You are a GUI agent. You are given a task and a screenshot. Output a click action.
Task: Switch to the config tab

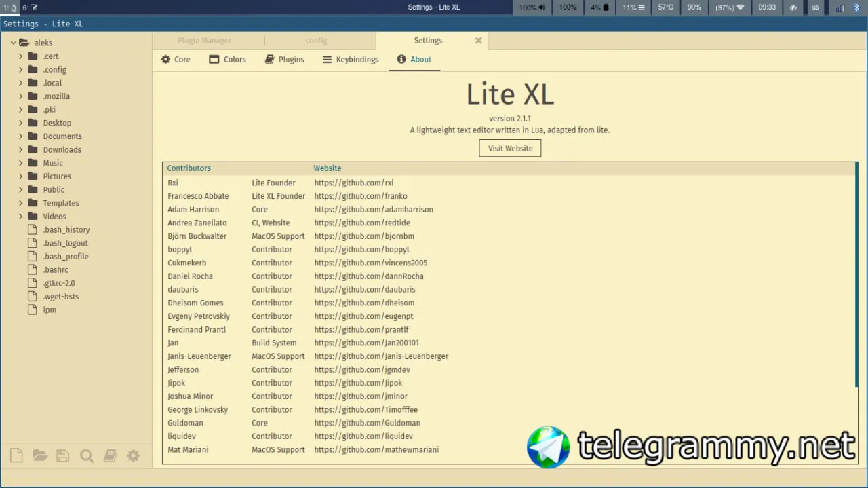tap(316, 41)
